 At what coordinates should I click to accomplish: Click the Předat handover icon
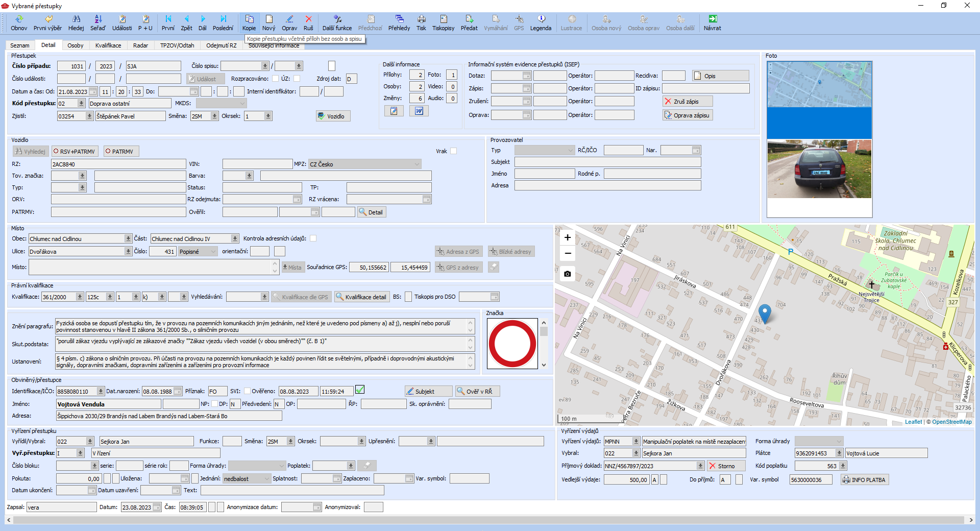(469, 23)
